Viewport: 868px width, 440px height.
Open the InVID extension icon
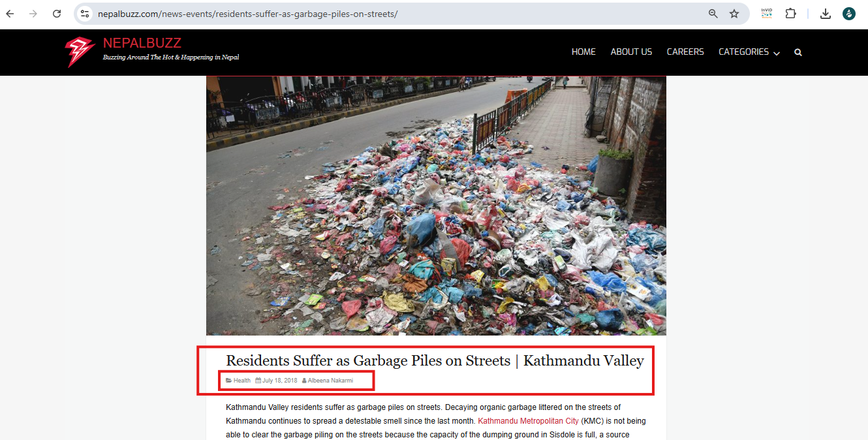767,13
